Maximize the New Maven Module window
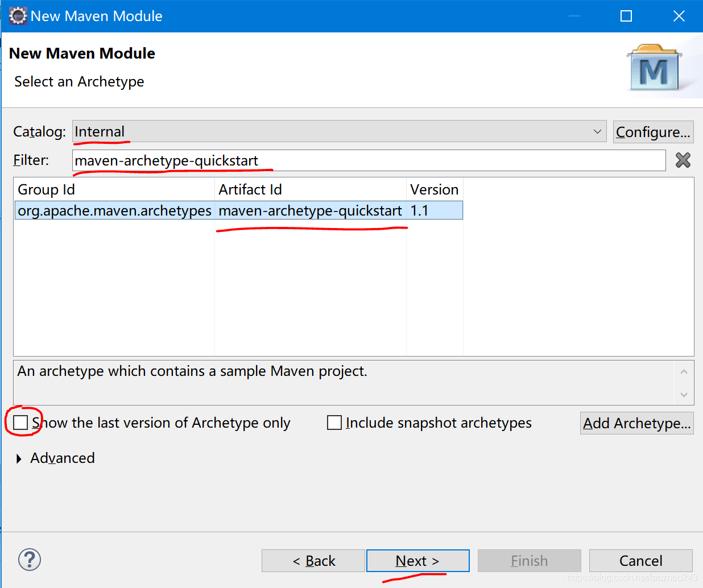703x588 pixels. pyautogui.click(x=626, y=16)
